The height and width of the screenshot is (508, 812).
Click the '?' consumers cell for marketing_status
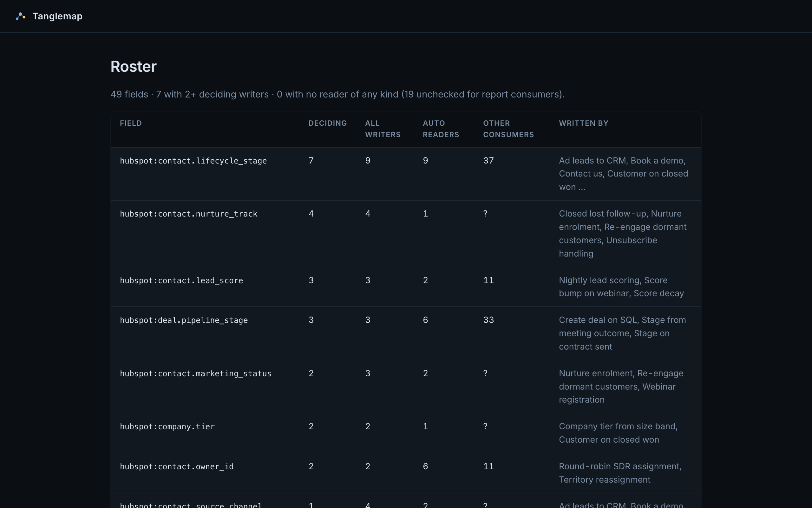click(485, 373)
